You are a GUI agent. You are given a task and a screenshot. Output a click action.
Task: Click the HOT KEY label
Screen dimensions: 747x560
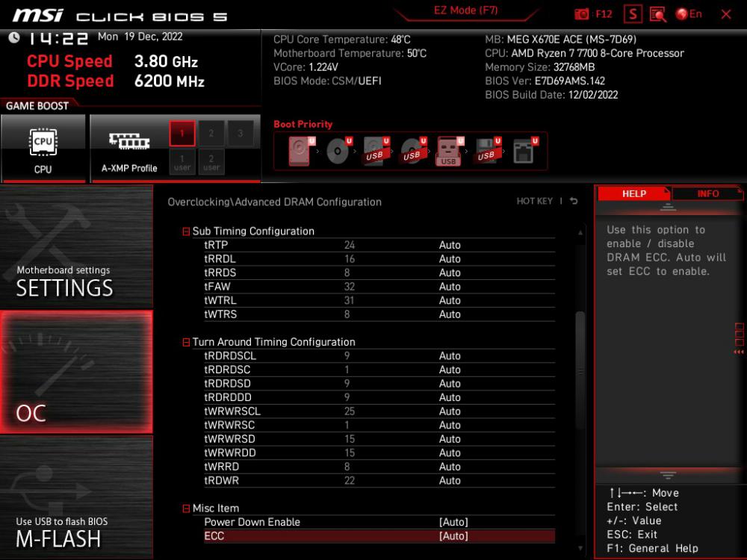(535, 202)
